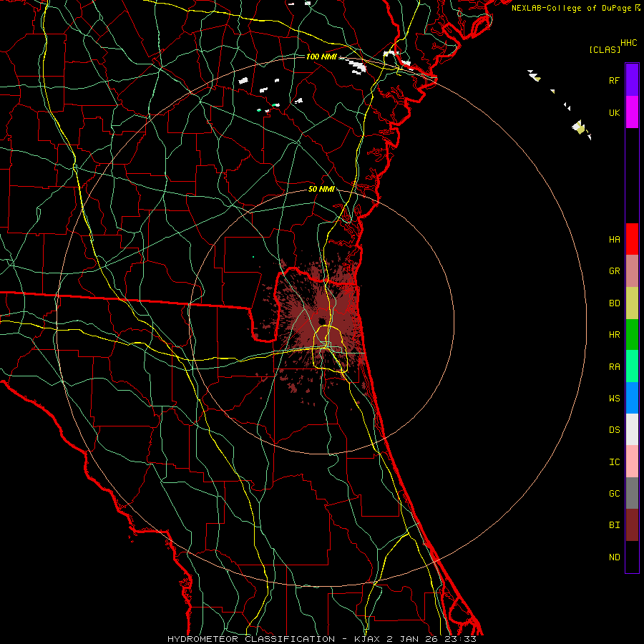This screenshot has width=644, height=644.
Task: Click the WS legend label
Action: click(x=614, y=399)
